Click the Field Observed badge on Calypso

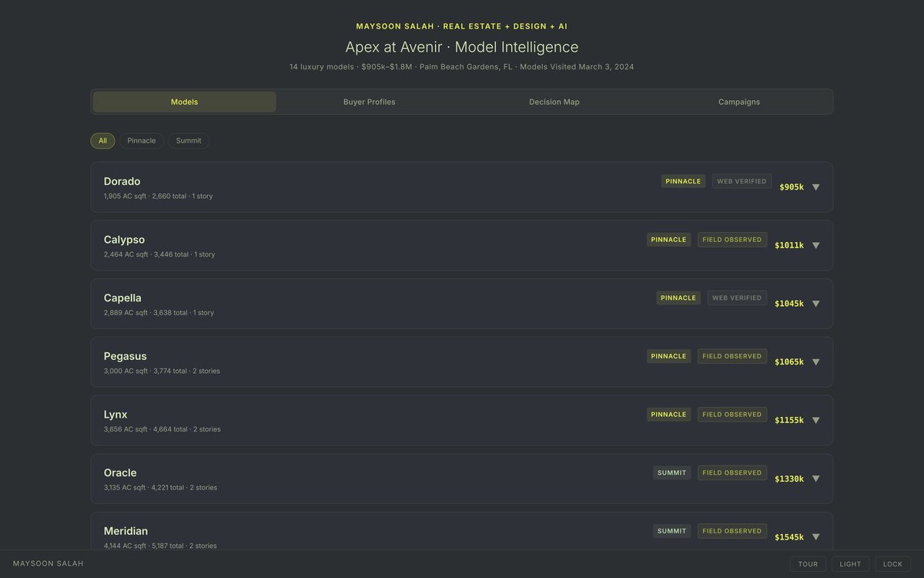[732, 240]
